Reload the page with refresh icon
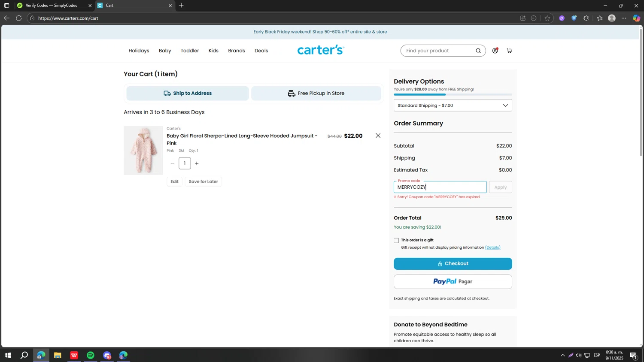644x362 pixels. click(x=18, y=18)
